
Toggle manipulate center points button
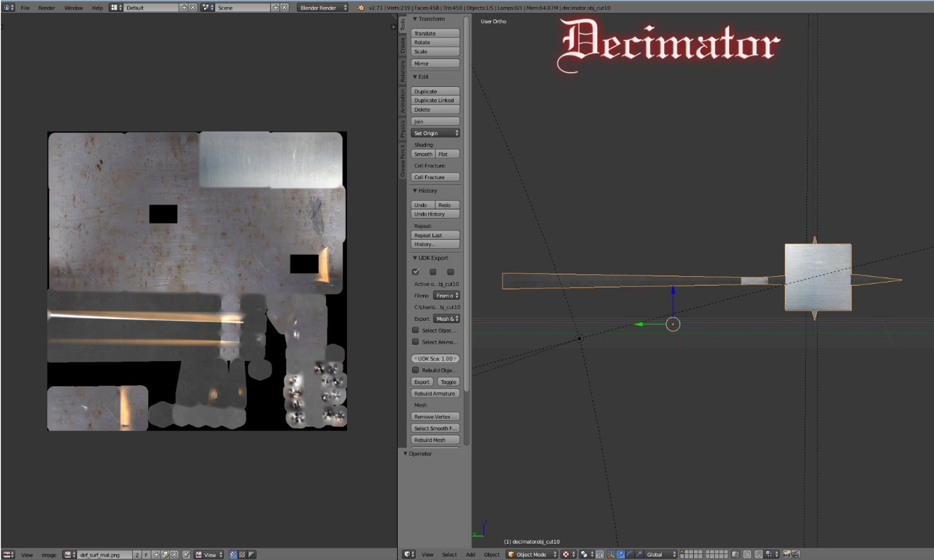tap(600, 554)
